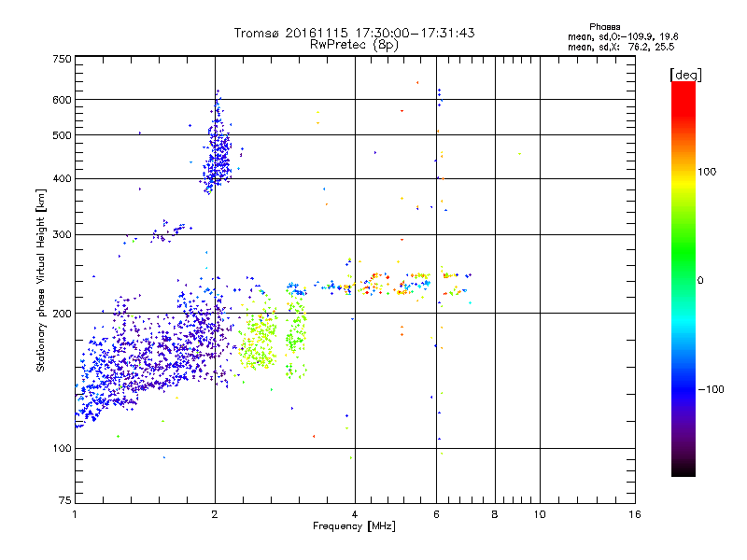Screen dimensions: 747x560
Task: Click the x-axis tick label '8'
Action: [x=495, y=514]
